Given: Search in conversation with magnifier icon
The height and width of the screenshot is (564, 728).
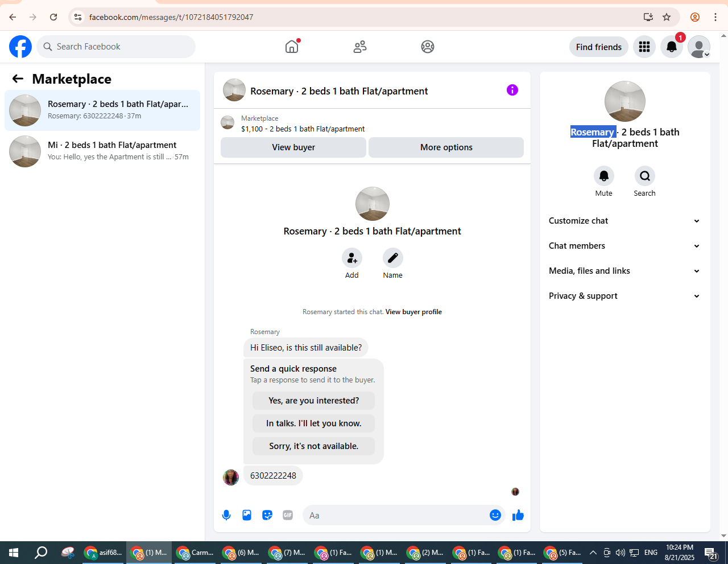Looking at the screenshot, I should point(645,176).
